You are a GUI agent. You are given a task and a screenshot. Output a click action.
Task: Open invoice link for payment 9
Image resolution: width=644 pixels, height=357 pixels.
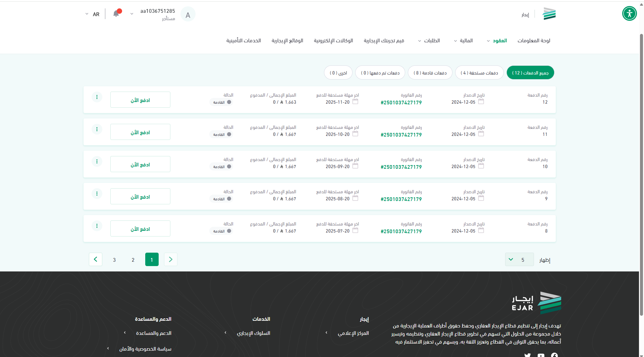(x=401, y=199)
